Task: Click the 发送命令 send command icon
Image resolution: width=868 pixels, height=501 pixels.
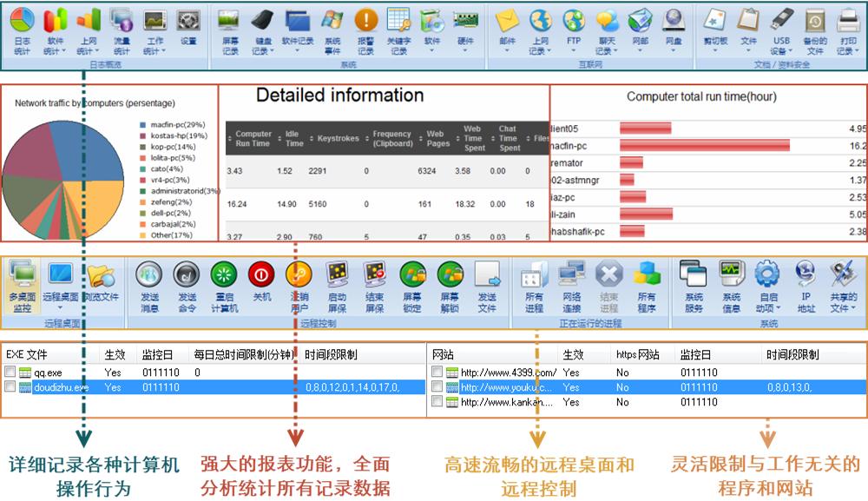Action: [187, 274]
